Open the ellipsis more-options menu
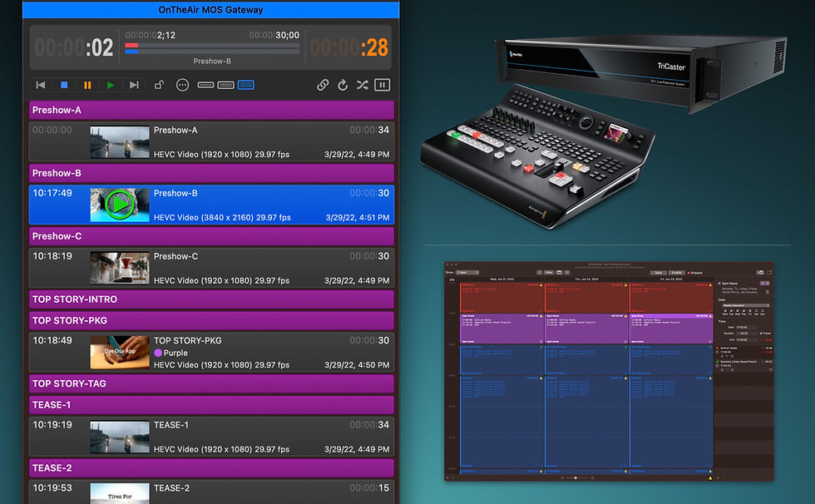The width and height of the screenshot is (815, 504). coord(182,85)
